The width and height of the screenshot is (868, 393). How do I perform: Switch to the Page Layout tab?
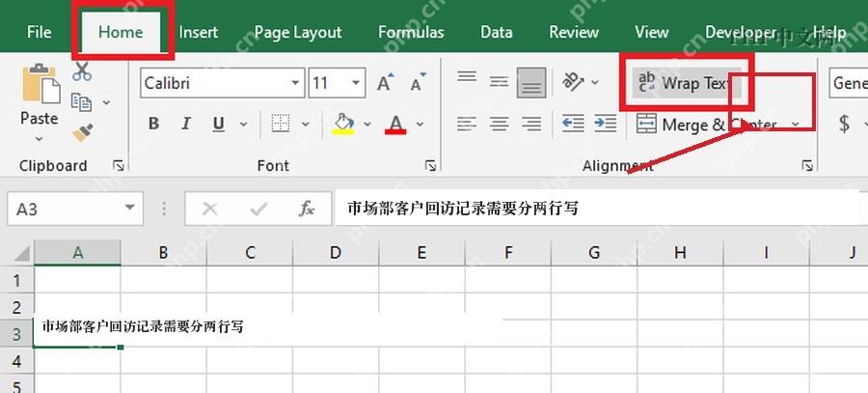pos(298,32)
